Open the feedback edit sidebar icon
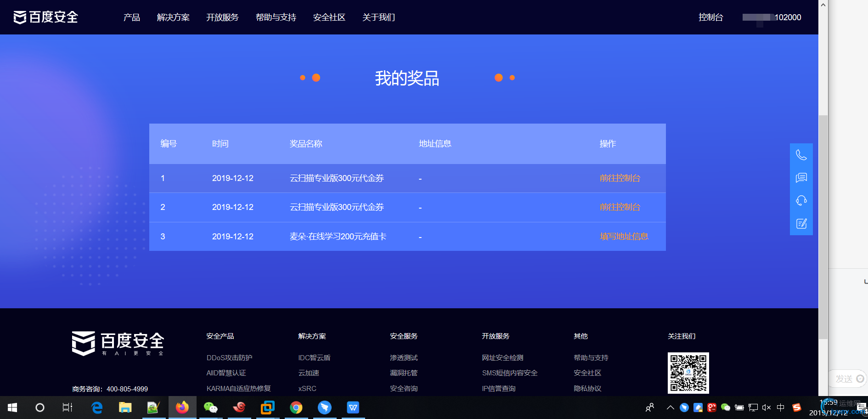This screenshot has height=419, width=868. click(x=801, y=224)
